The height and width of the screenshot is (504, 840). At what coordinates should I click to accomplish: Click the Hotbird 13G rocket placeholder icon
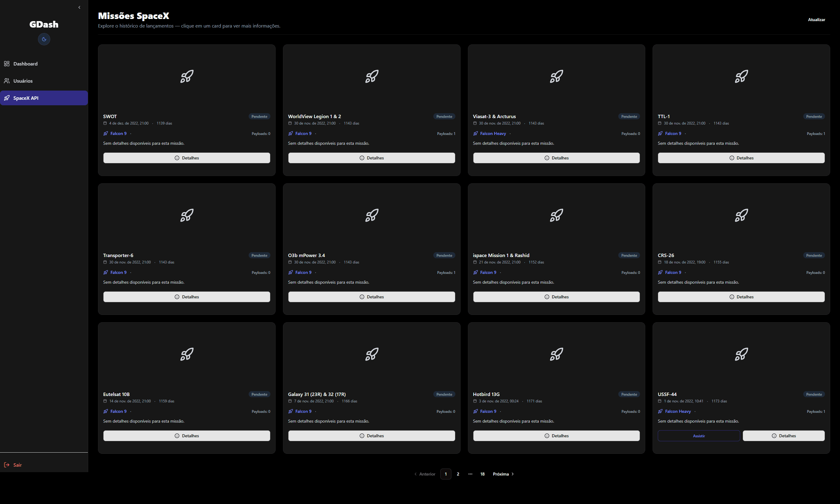(556, 354)
